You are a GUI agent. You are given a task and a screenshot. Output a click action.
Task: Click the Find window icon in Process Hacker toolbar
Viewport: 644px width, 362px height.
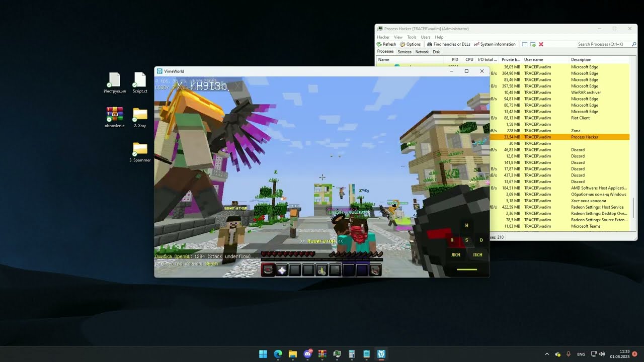(x=525, y=44)
